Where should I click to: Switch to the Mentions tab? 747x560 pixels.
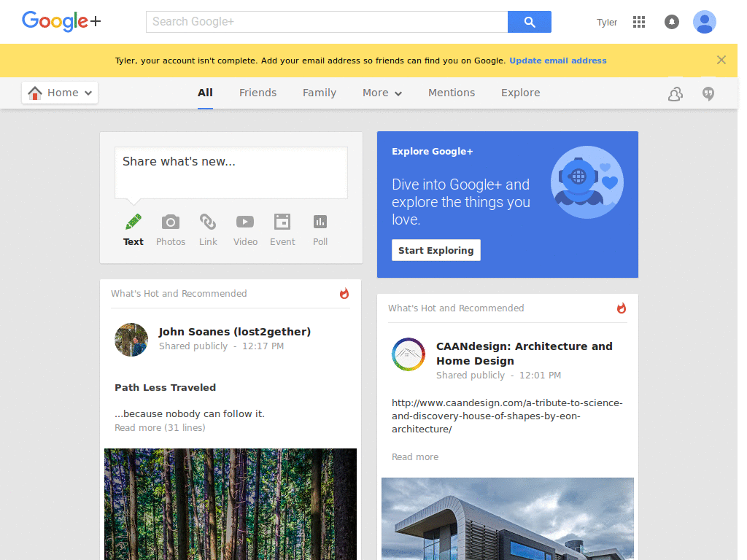(x=452, y=93)
